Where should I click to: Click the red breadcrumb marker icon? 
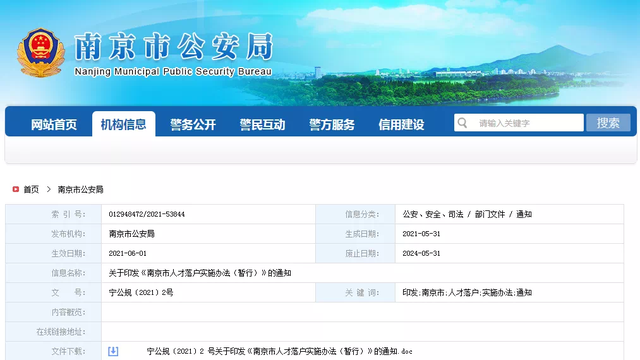tap(16, 189)
